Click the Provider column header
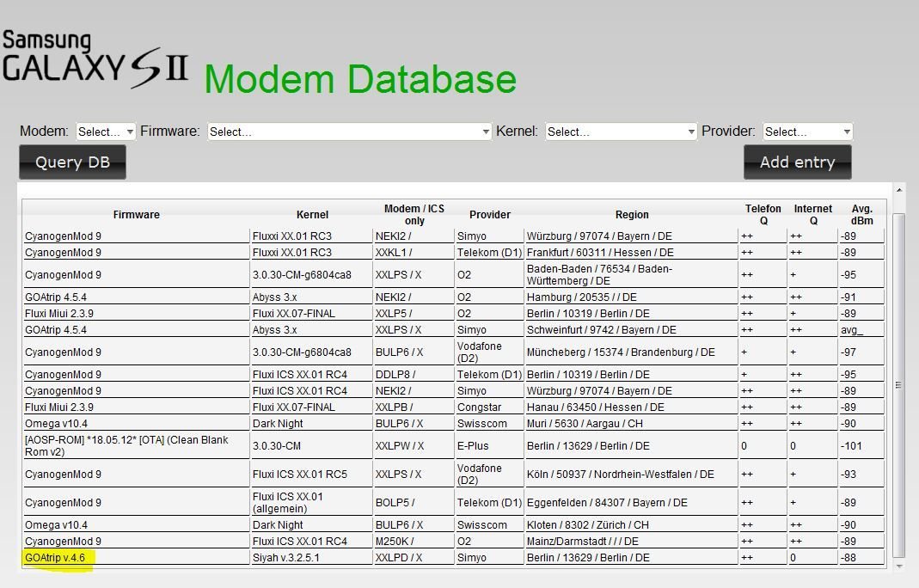 click(x=489, y=215)
